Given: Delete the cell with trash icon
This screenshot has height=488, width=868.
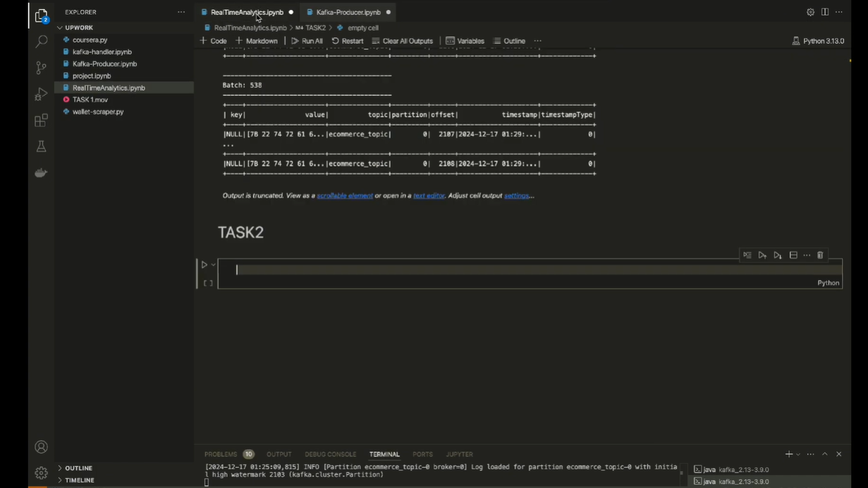Looking at the screenshot, I should pyautogui.click(x=820, y=255).
